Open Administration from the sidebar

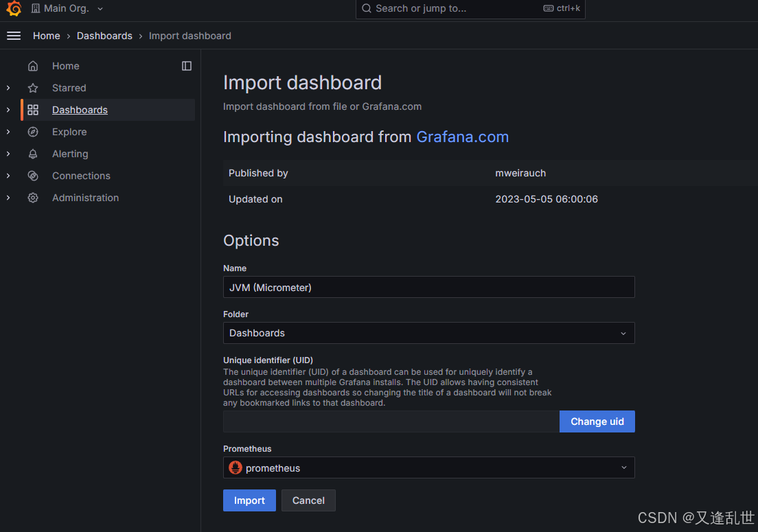point(86,198)
